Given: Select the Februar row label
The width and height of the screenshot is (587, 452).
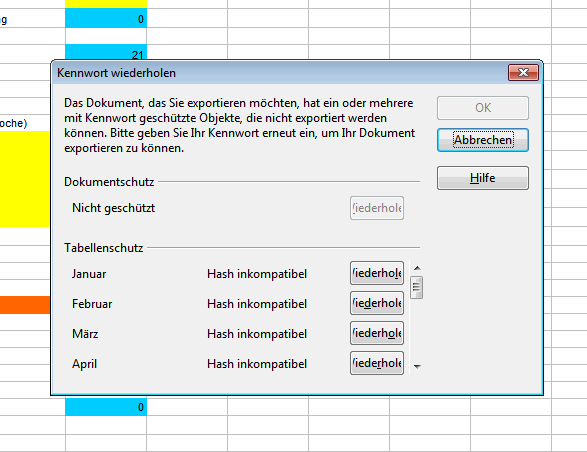Looking at the screenshot, I should tap(92, 304).
